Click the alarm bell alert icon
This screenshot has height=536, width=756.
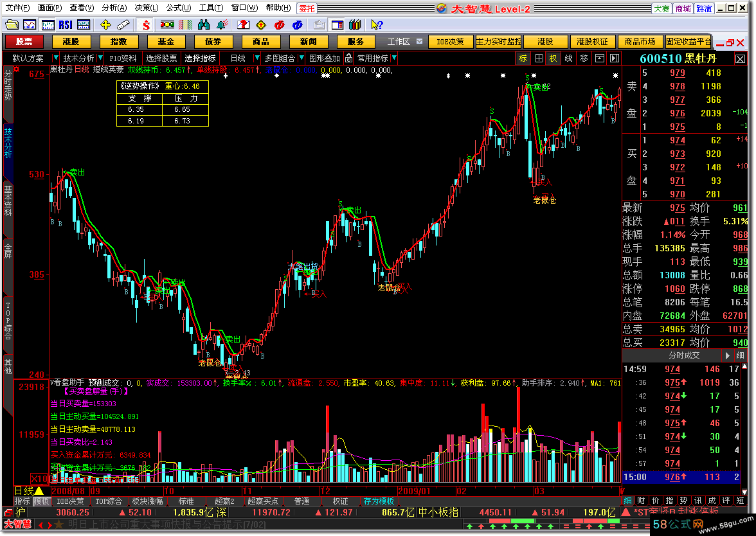[222, 24]
